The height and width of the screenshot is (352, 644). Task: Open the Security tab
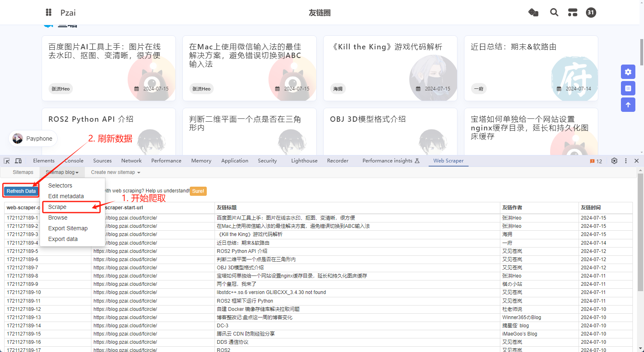[267, 161]
